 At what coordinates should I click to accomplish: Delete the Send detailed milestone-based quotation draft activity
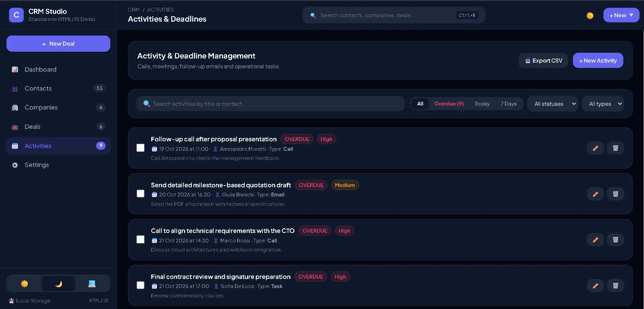[616, 194]
